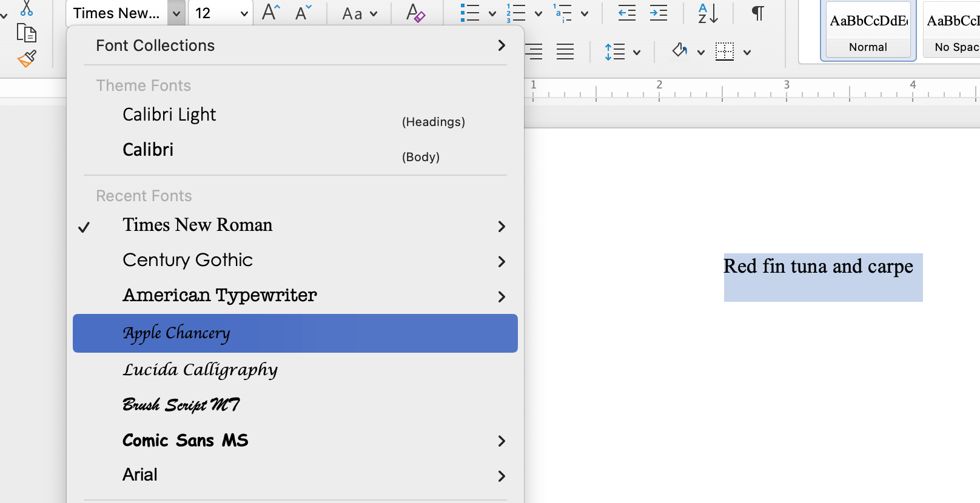The image size is (980, 503).
Task: Show paragraph marks pilcrow
Action: pyautogui.click(x=757, y=13)
